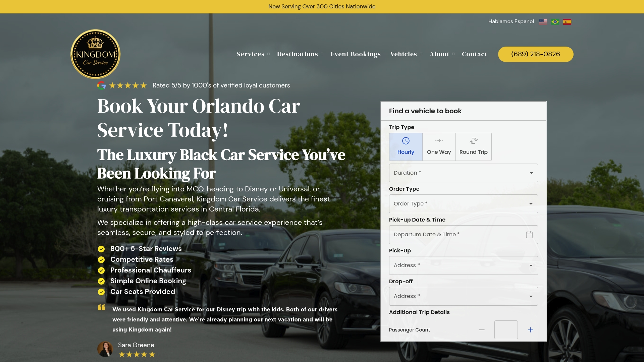Viewport: 644px width, 362px height.
Task: Open the Contact page
Action: point(474,54)
